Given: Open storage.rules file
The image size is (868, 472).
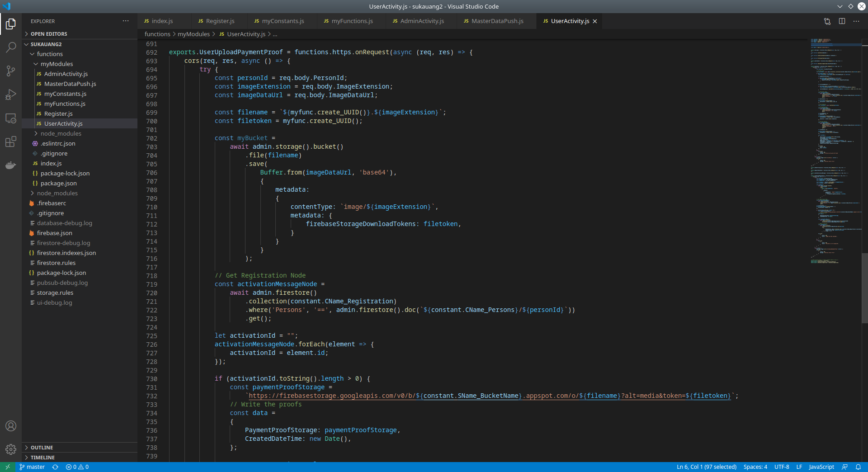Looking at the screenshot, I should 80,293.
